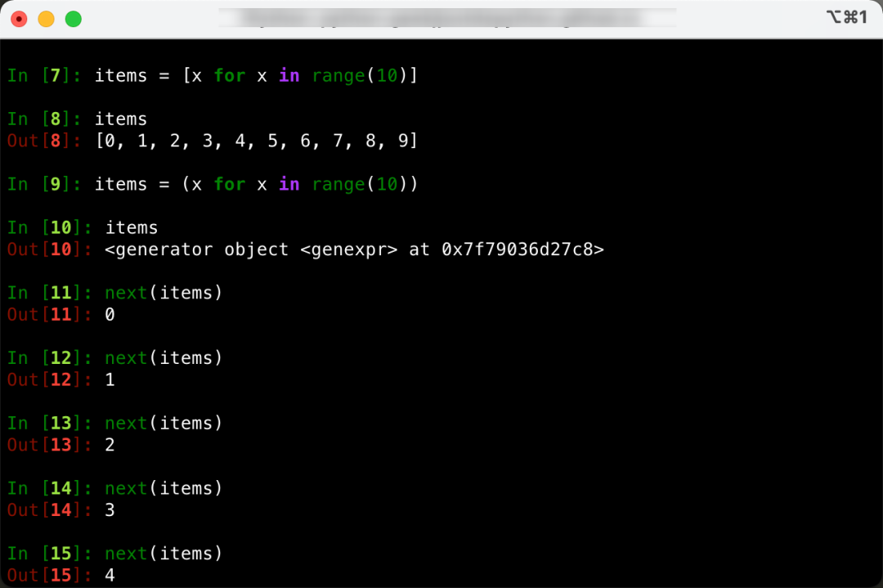This screenshot has height=588, width=883.
Task: Click the Out[15] value 4
Action: pos(110,575)
